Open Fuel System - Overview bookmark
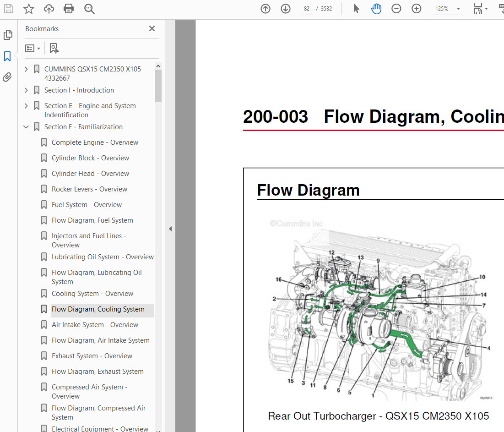This screenshot has width=504, height=432. tap(87, 205)
